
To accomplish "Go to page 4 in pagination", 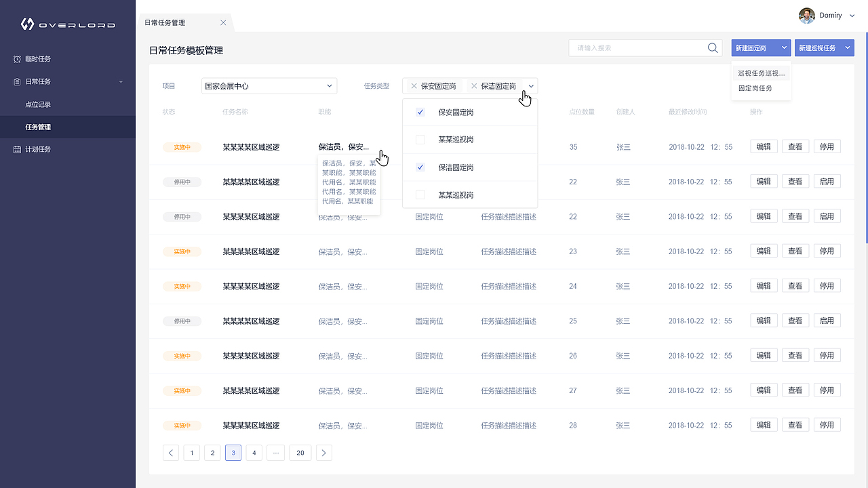I will point(254,453).
